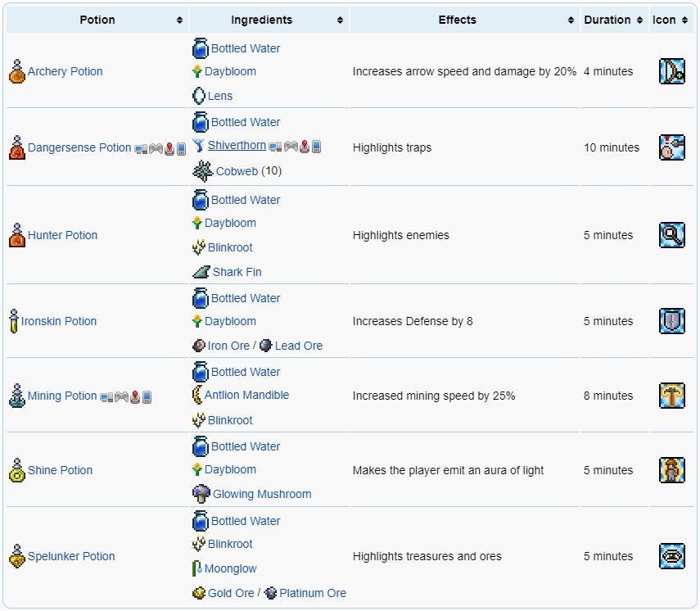Follow the Antlion Mandible link
The image size is (700, 611).
tap(246, 395)
